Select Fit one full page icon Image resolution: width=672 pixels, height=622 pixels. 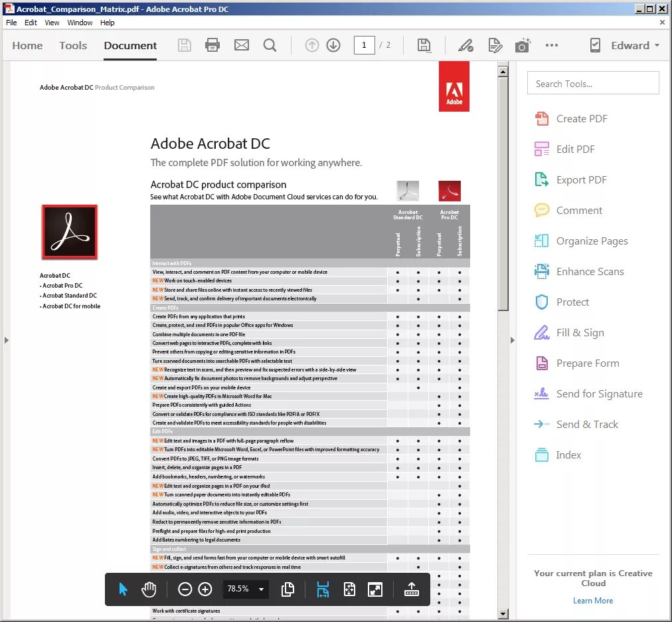[349, 589]
